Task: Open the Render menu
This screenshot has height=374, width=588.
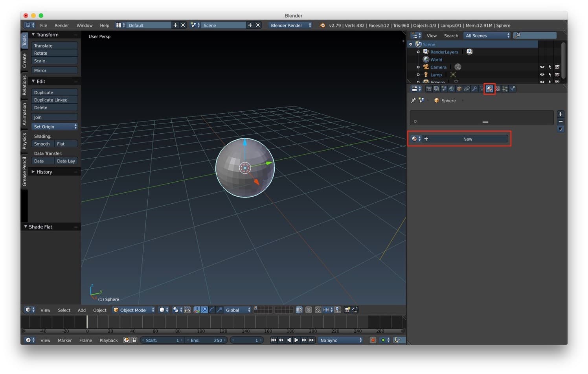Action: [62, 25]
